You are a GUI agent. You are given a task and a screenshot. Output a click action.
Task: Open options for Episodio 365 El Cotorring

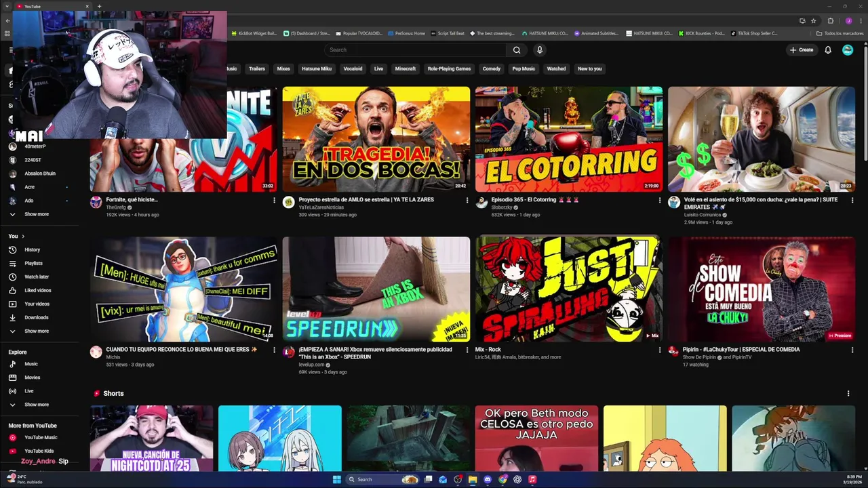[x=659, y=200]
